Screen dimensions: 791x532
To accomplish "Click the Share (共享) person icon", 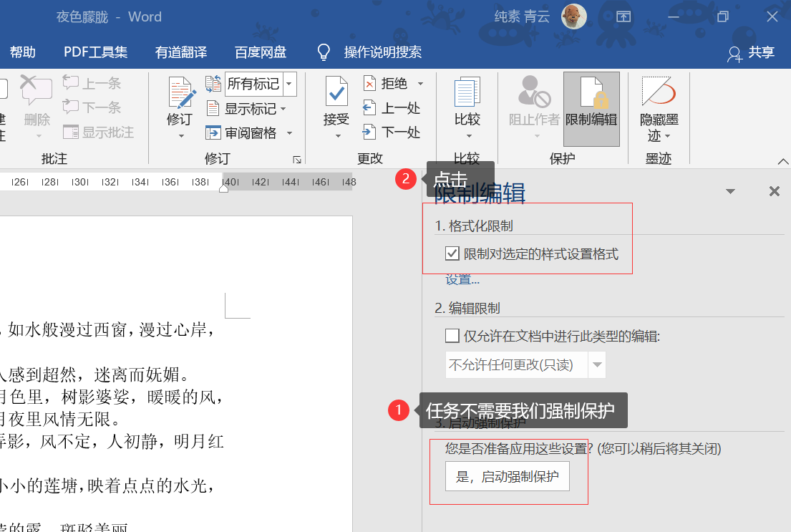I will [x=734, y=54].
